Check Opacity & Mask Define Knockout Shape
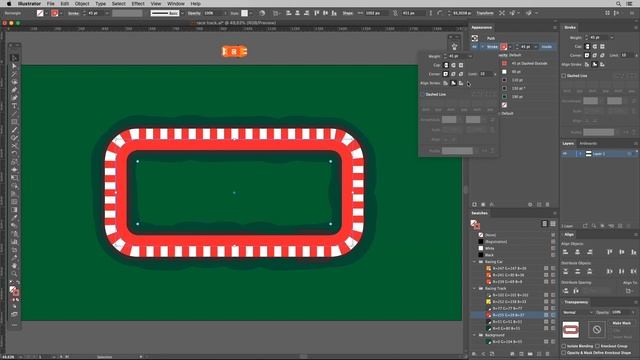This screenshot has width=640, height=360. (564, 353)
